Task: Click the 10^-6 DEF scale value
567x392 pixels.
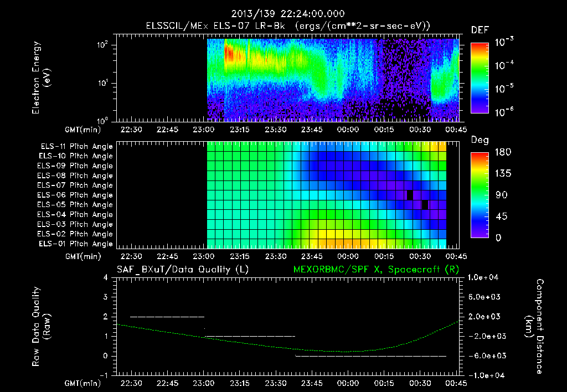Action: pyautogui.click(x=504, y=112)
